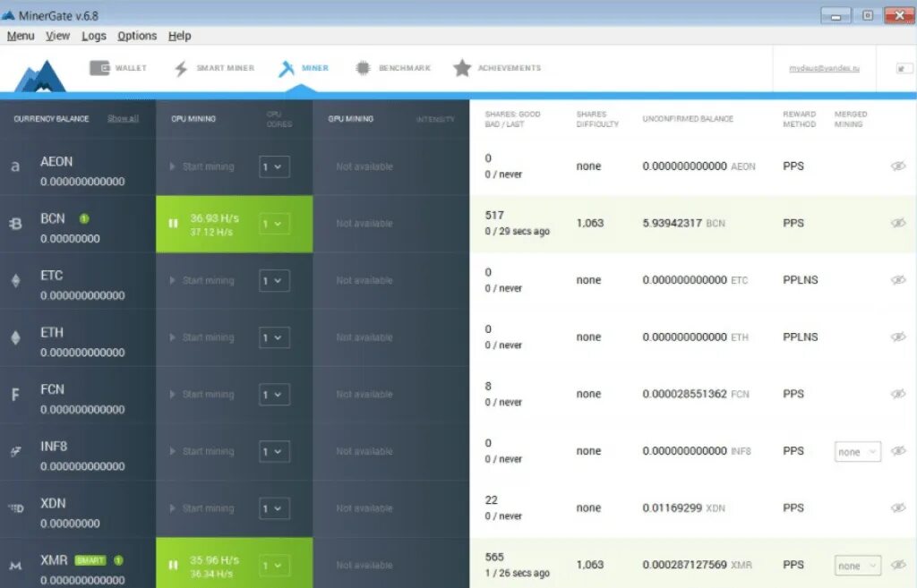The width and height of the screenshot is (917, 588).
Task: Click the ETC currency icon
Action: [x=16, y=280]
